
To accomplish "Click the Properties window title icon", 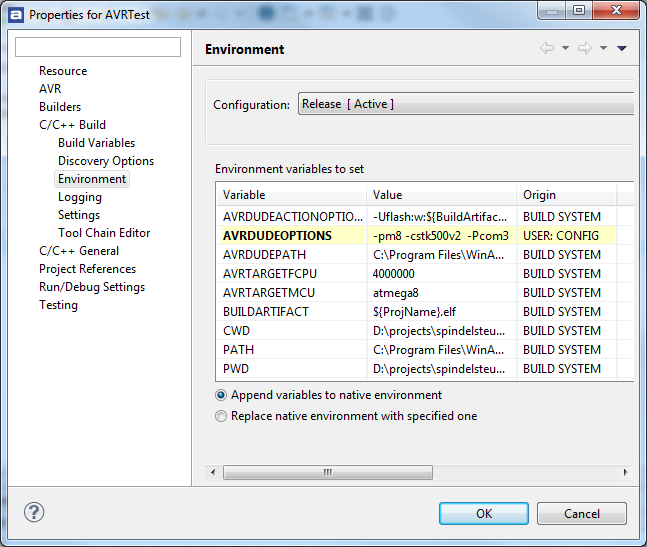I will click(x=16, y=15).
